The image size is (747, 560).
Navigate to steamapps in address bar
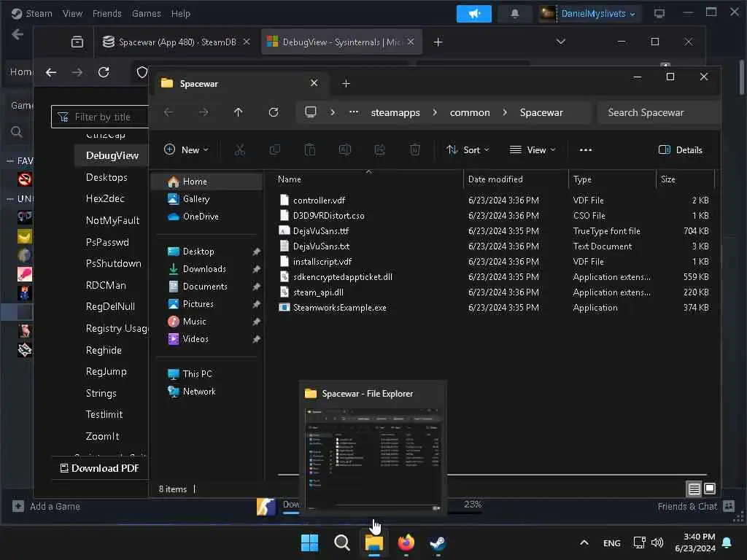395,113
